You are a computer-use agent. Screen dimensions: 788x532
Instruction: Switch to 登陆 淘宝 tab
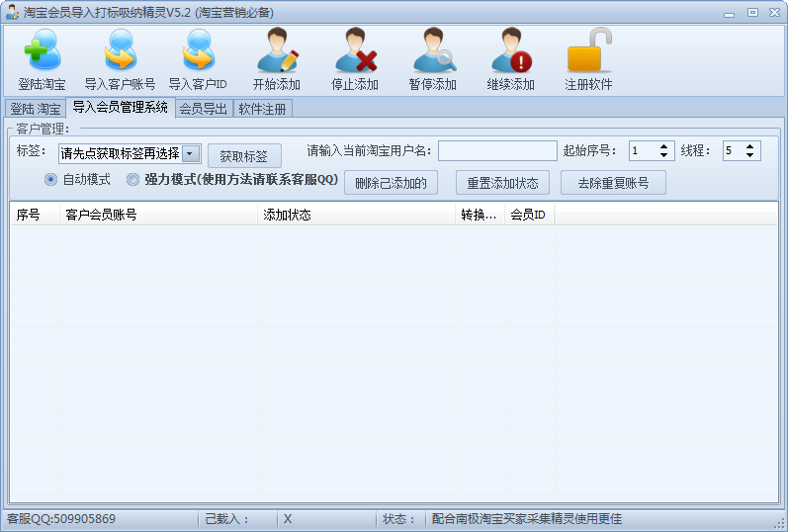tap(36, 109)
